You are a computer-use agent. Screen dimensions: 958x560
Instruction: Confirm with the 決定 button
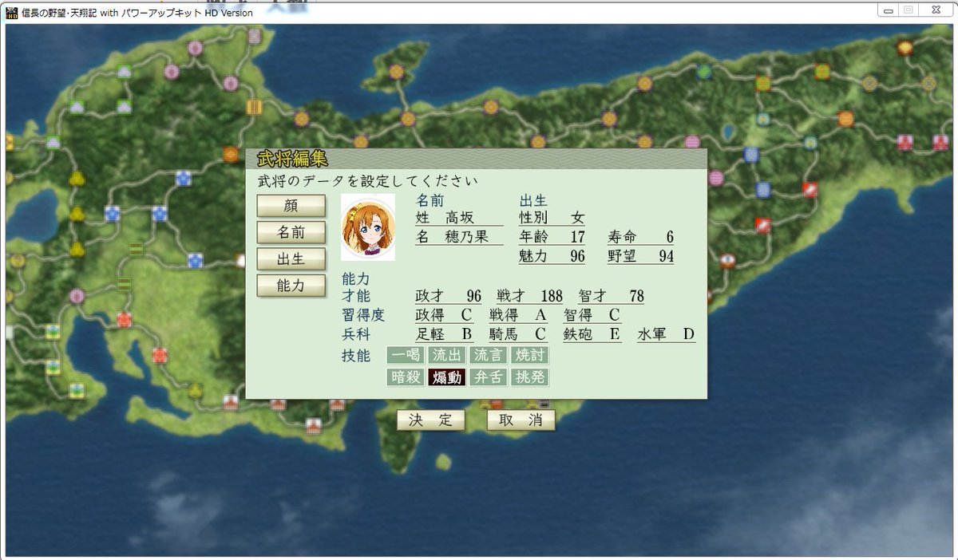point(430,420)
